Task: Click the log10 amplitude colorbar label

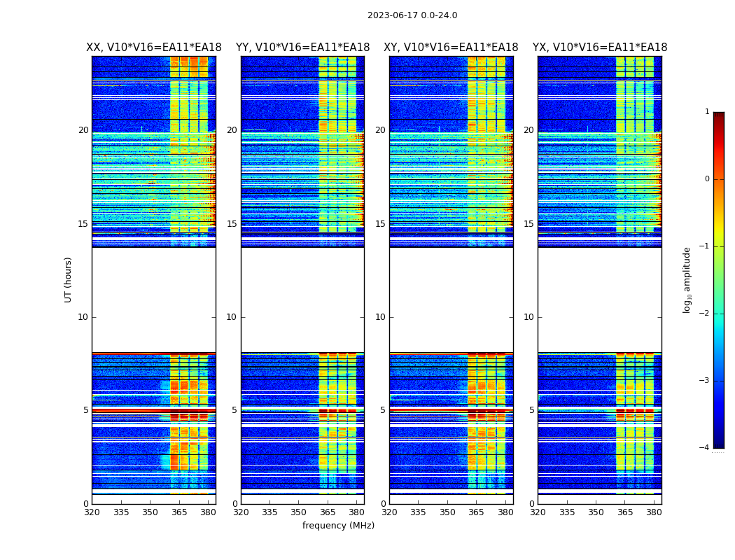Action: (687, 279)
